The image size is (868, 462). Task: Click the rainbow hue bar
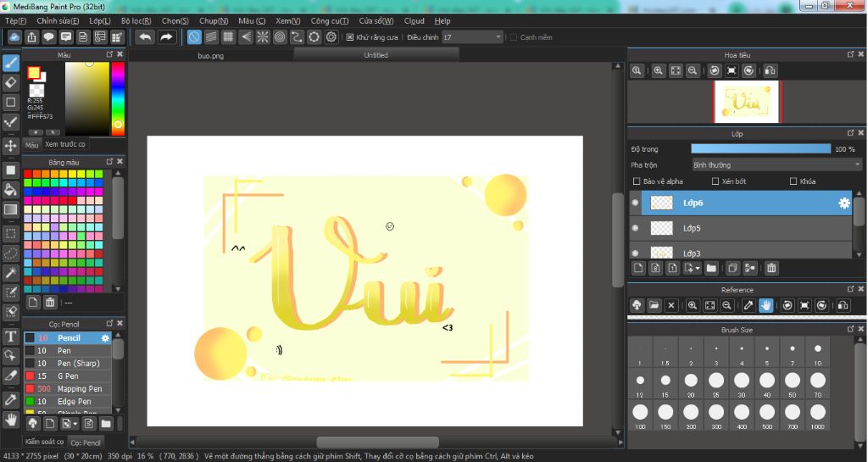118,98
